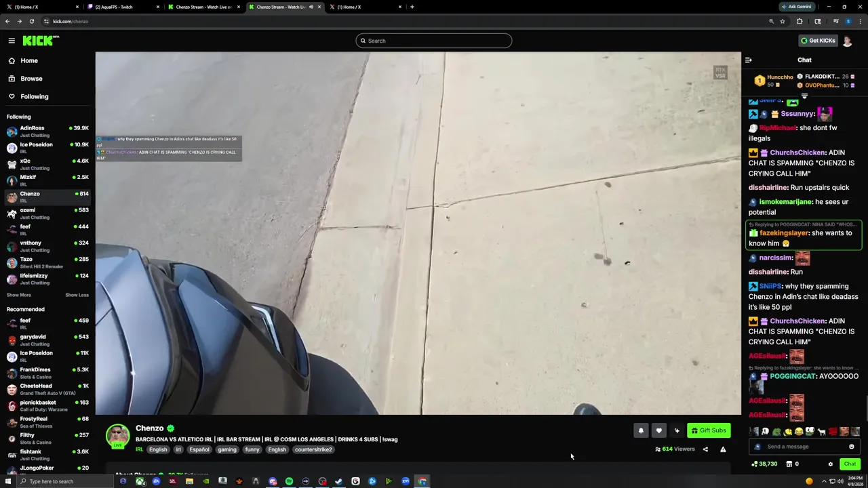Select the ozemi channel in Following
Image resolution: width=868 pixels, height=488 pixels.
47,213
